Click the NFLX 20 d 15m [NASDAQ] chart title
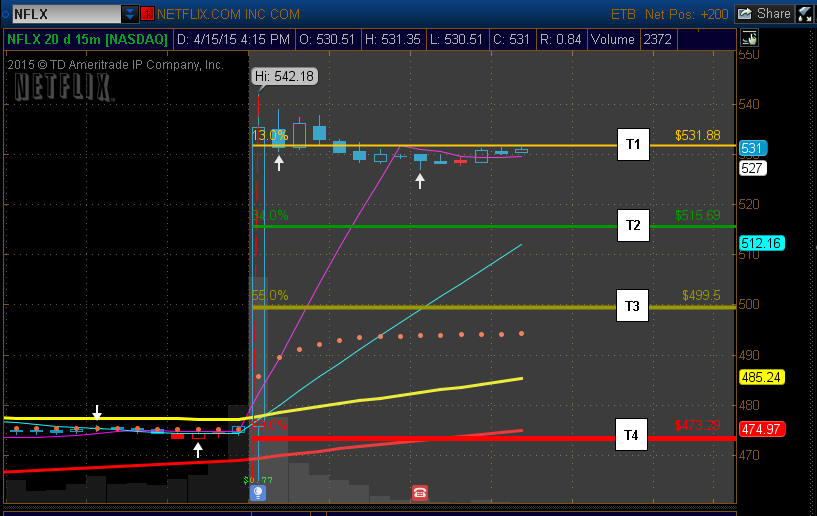The height and width of the screenshot is (516, 817). [x=88, y=40]
